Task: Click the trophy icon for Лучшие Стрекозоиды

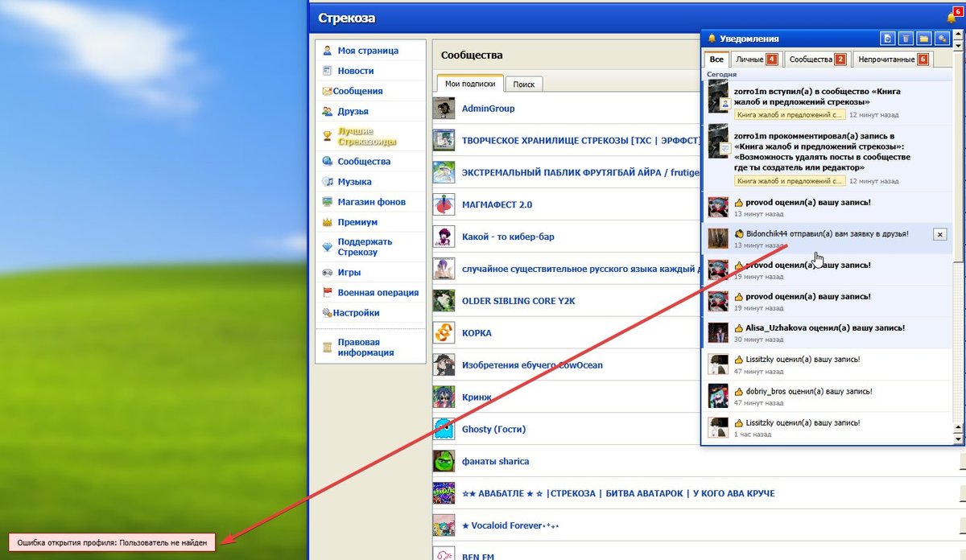Action: tap(328, 136)
